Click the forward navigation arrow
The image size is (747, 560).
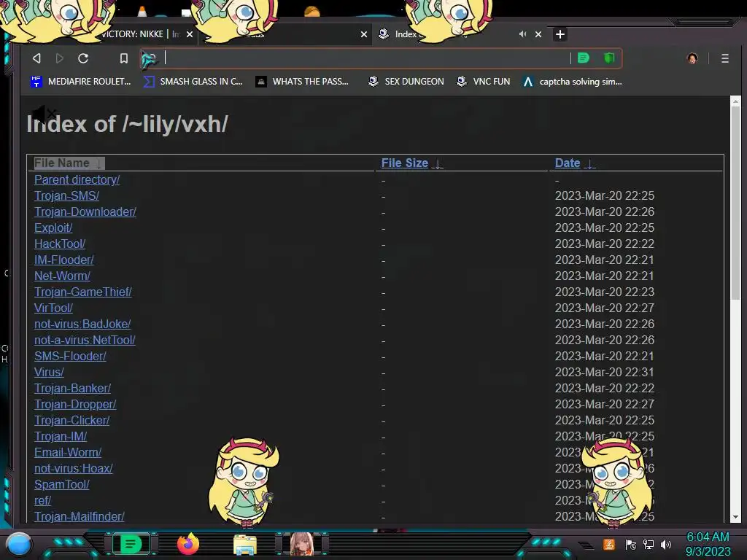coord(60,58)
